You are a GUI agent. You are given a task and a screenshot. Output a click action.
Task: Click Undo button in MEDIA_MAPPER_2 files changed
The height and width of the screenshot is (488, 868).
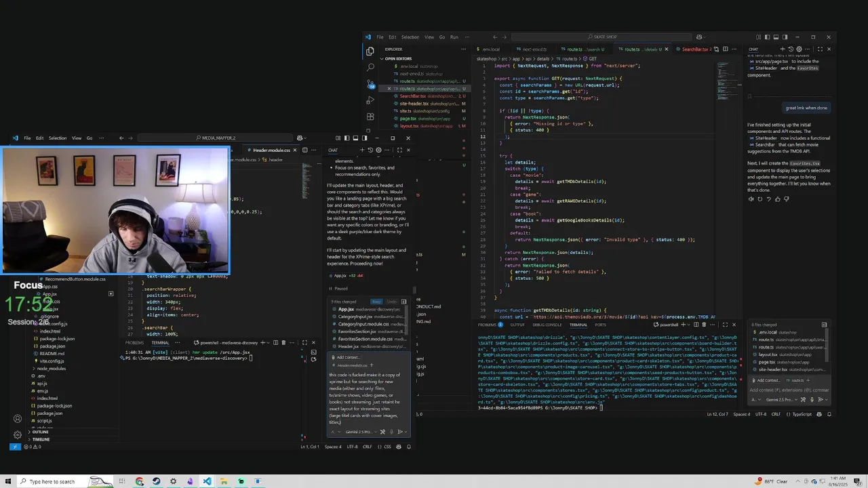[x=392, y=302]
